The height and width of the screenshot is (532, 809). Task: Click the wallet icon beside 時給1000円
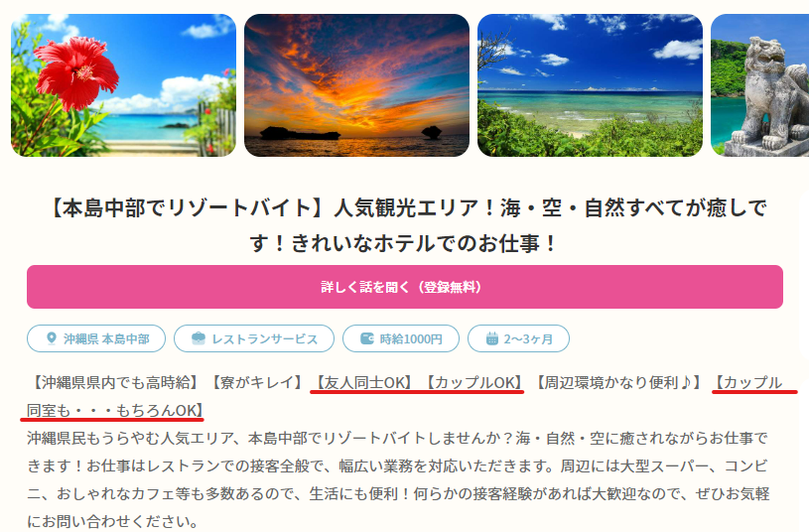tap(367, 338)
